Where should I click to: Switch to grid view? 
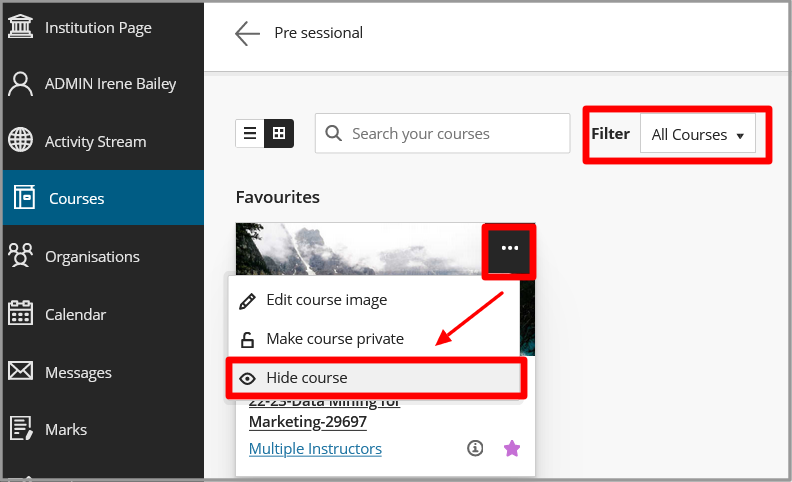(279, 133)
